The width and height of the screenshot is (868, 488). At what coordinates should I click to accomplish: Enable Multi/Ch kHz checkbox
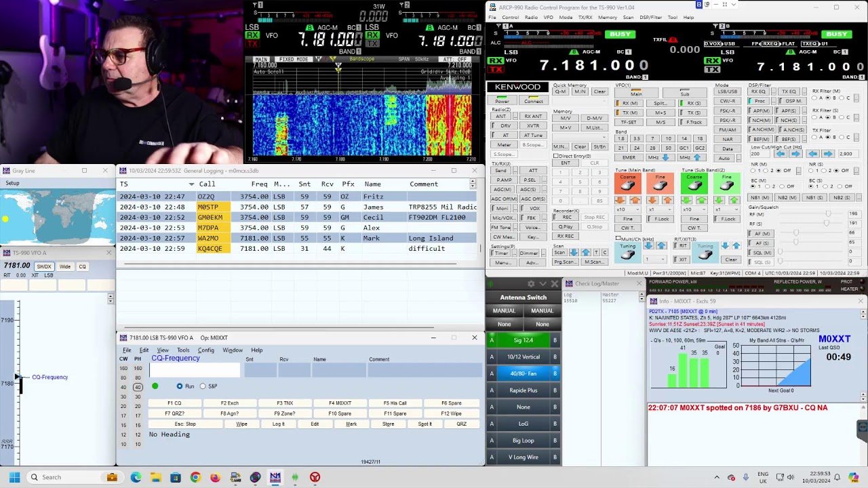(x=618, y=239)
